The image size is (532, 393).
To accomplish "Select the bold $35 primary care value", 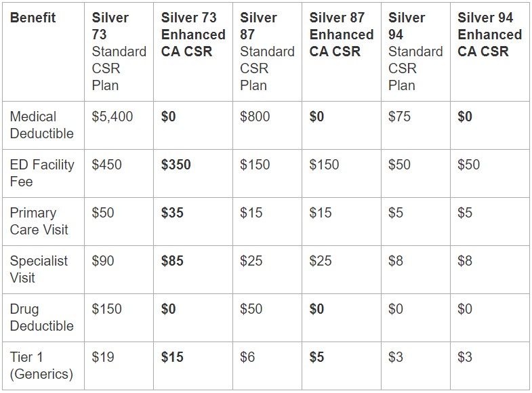I will pyautogui.click(x=172, y=213).
